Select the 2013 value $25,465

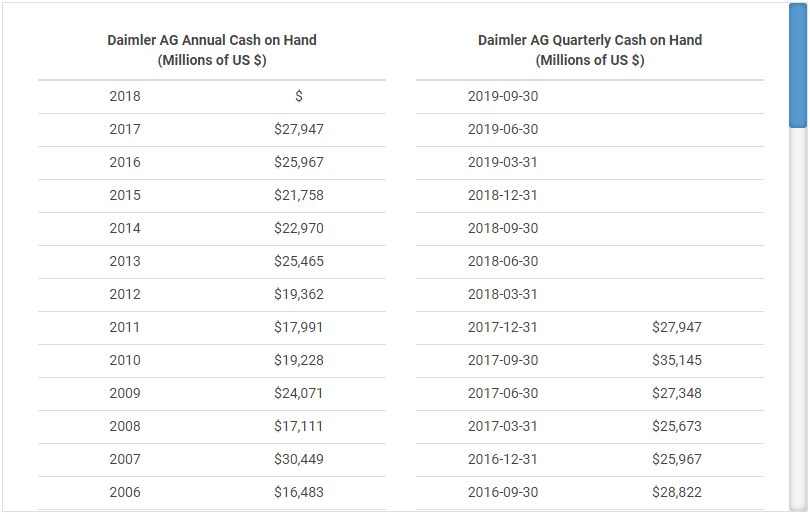pyautogui.click(x=299, y=261)
